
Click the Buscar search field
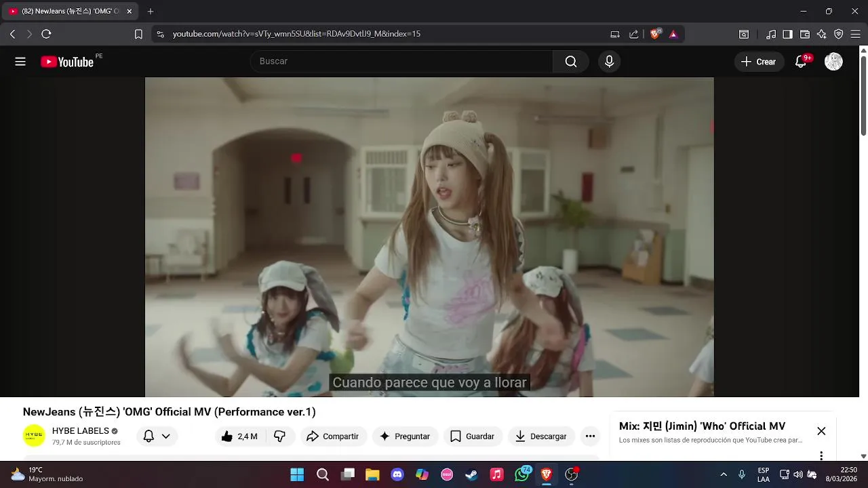point(401,61)
